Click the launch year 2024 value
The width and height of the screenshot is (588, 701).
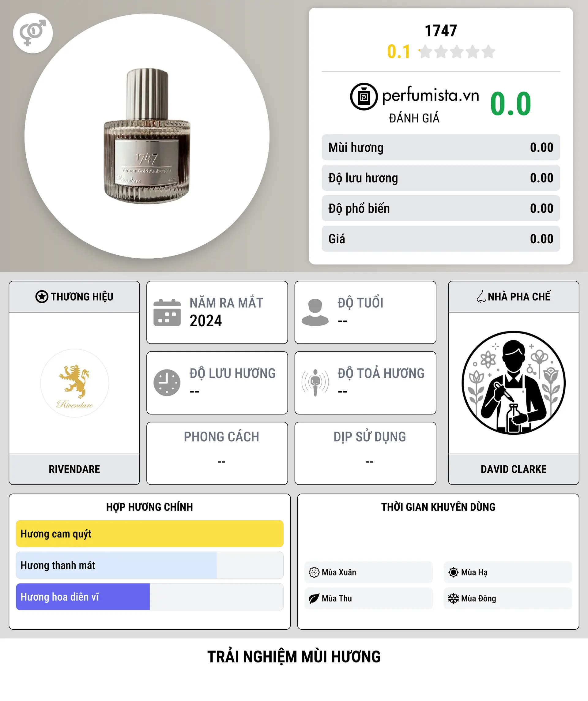(206, 321)
